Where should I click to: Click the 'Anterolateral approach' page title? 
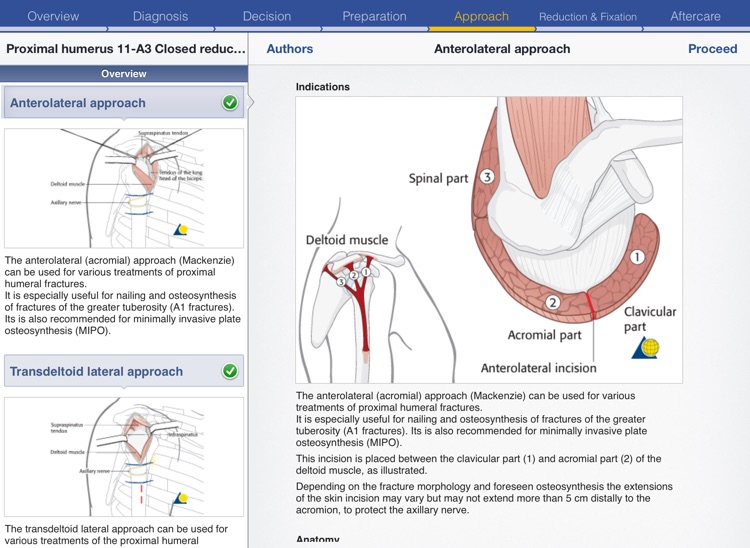[x=502, y=49]
